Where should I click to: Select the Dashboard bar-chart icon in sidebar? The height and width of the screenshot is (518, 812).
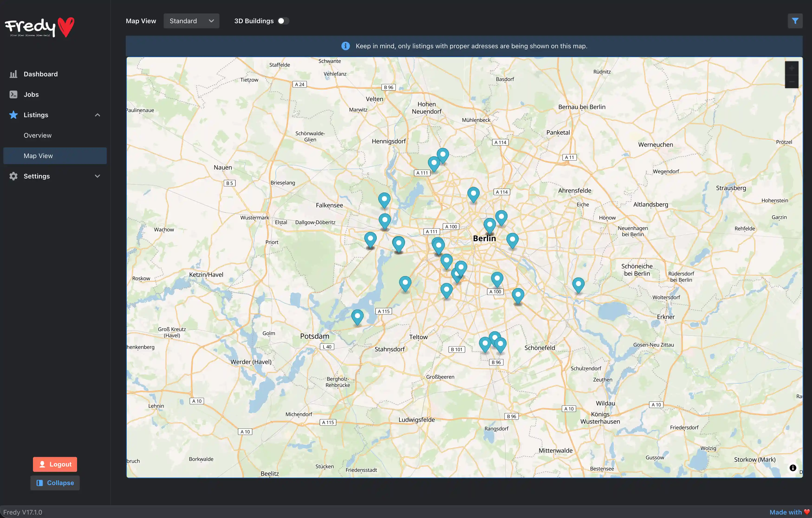pyautogui.click(x=13, y=74)
